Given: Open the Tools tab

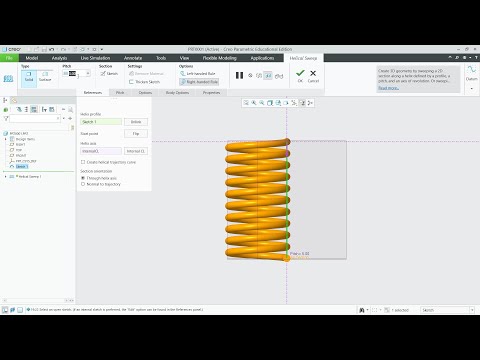Looking at the screenshot, I should [161, 58].
